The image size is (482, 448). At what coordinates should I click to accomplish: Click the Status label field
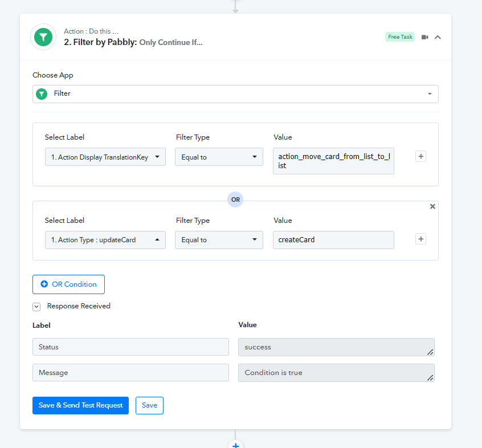coord(130,347)
